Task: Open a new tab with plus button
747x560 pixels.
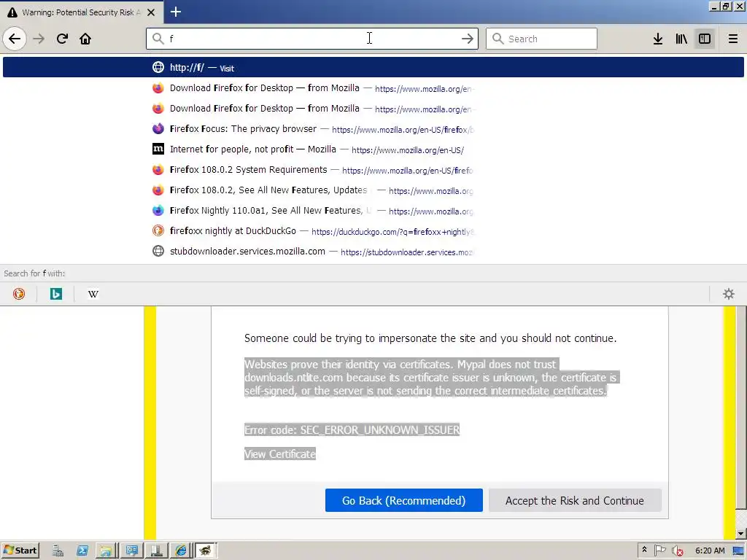Action: click(176, 12)
